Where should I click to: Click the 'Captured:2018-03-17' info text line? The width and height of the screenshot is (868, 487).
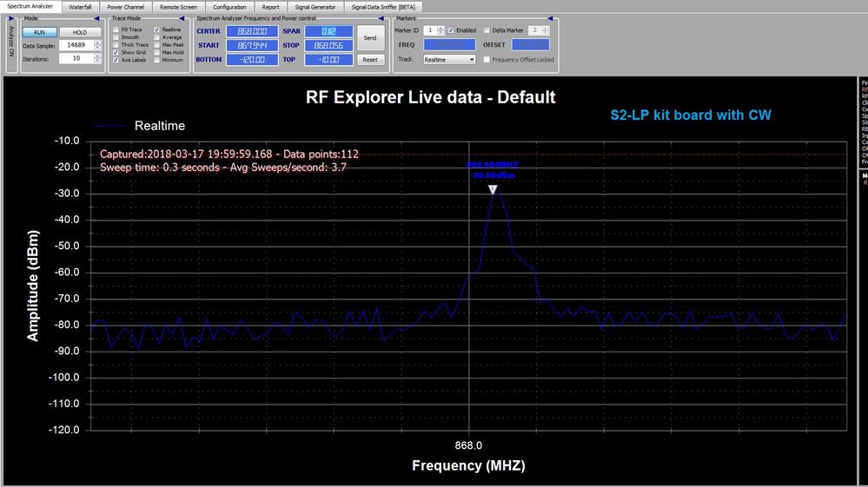click(x=229, y=155)
